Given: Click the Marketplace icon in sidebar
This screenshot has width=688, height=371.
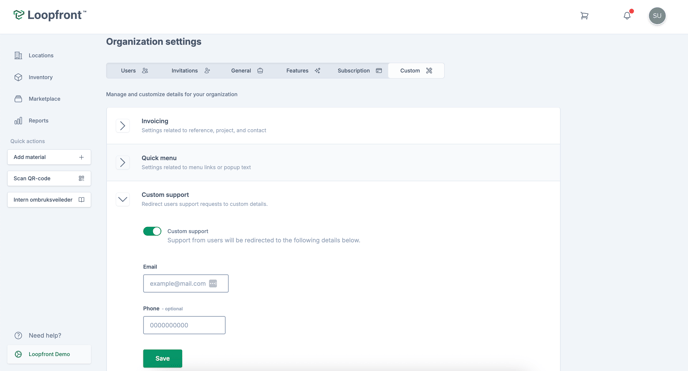Looking at the screenshot, I should coord(18,99).
